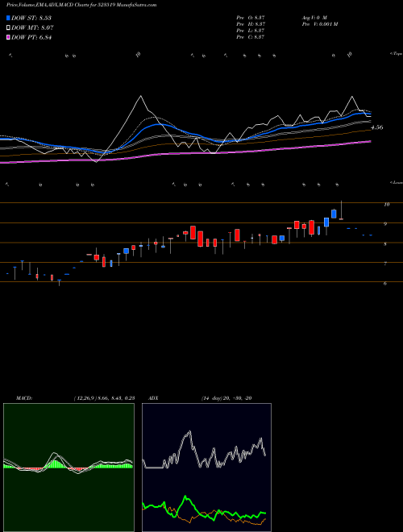403x532 pixels.
Task: Click the 'Pre L: 8.37' value
Action: (251, 31)
